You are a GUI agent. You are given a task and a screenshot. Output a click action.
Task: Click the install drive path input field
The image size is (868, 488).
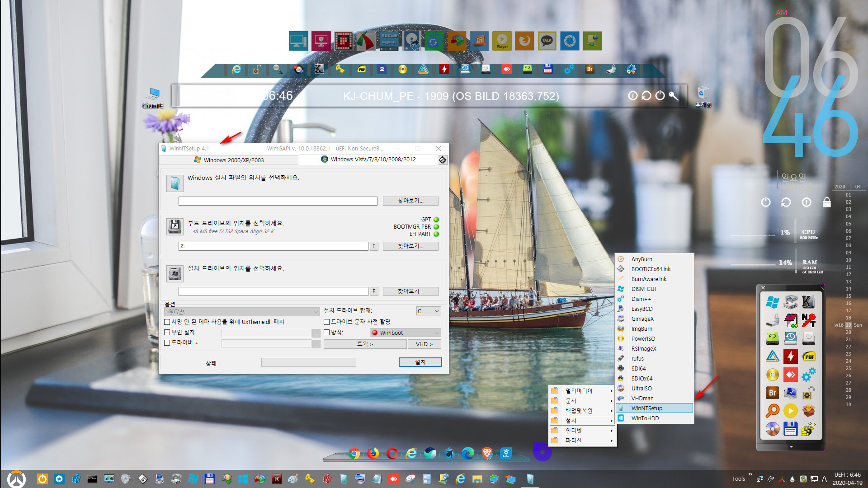tap(273, 291)
